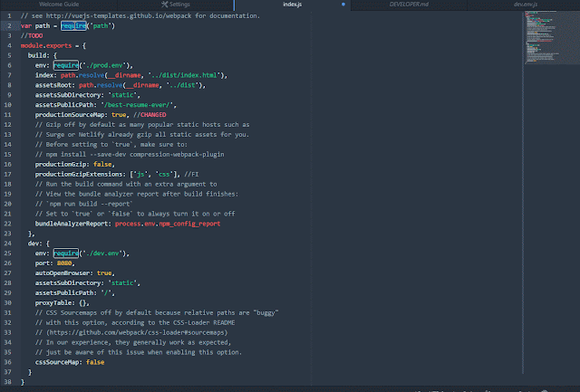Click the './dev.env' string
Screen dimensions: 580x392
click(x=102, y=253)
